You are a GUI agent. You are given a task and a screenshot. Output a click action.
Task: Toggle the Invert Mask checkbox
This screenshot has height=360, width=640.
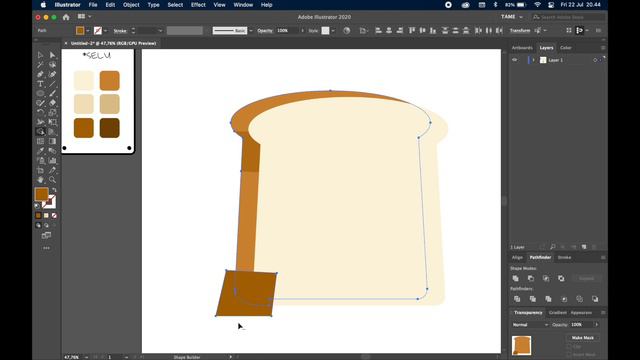569,354
